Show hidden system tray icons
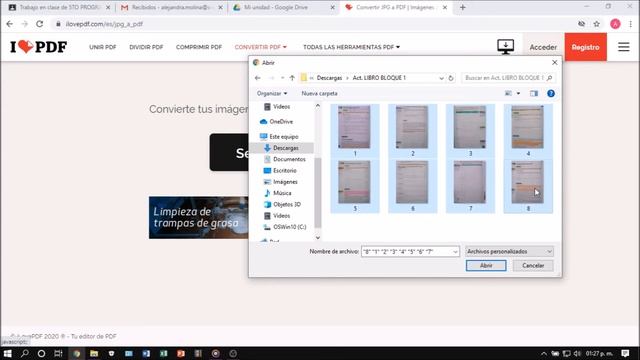Screen dimensions: 640x360 pyautogui.click(x=544, y=353)
